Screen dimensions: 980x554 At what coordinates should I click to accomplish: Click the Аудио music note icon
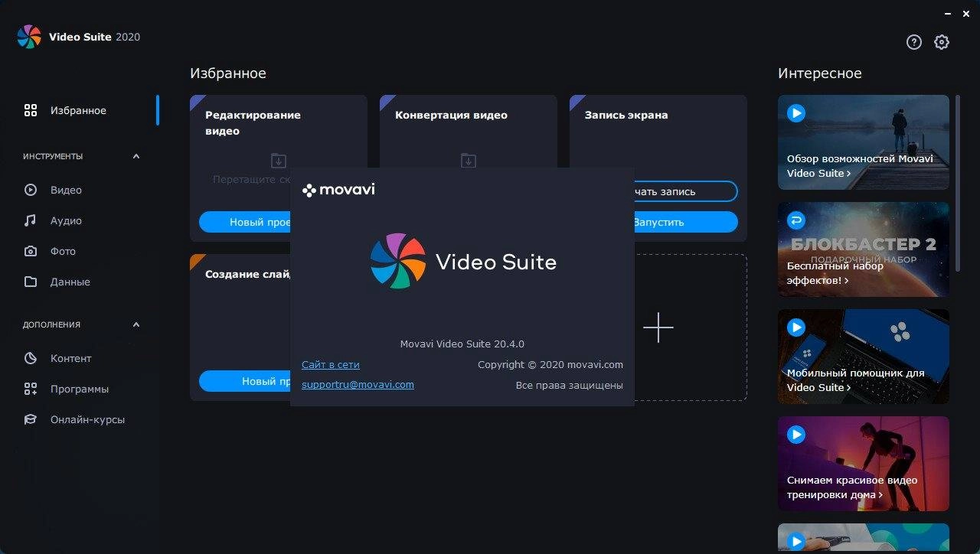pyautogui.click(x=31, y=220)
